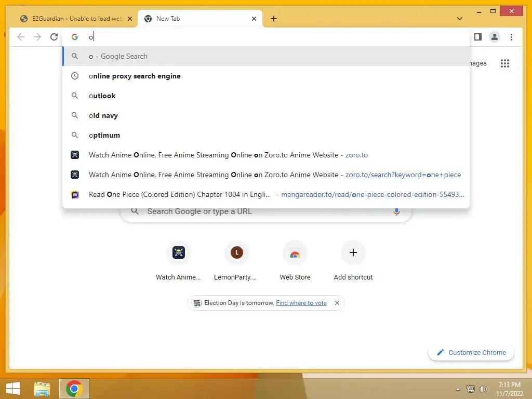532x399 pixels.
Task: Add a new tab with plus button
Action: click(274, 19)
